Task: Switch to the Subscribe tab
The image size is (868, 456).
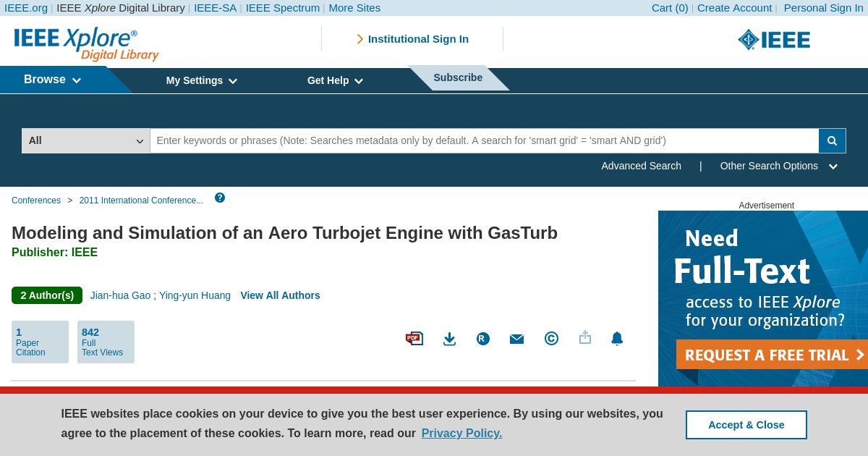Action: tap(458, 77)
